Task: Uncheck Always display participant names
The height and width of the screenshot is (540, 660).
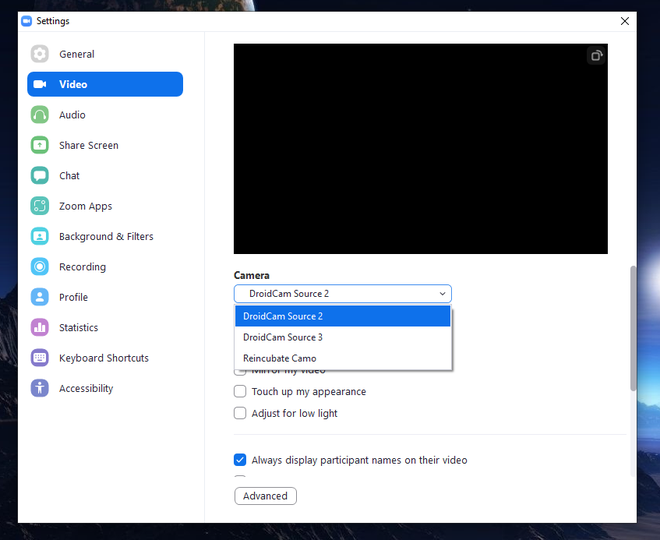Action: [240, 460]
